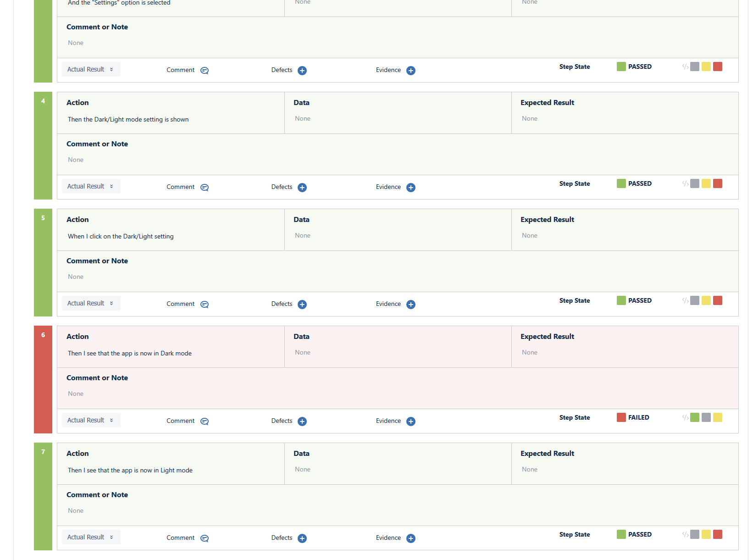Click the code icon in step 5
The image size is (753, 560).
(x=685, y=300)
